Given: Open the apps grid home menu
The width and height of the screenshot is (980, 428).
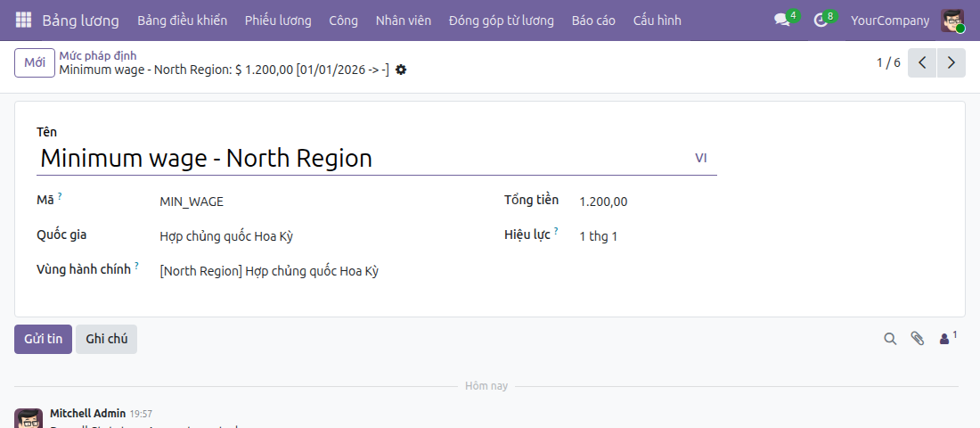Looking at the screenshot, I should (x=23, y=20).
